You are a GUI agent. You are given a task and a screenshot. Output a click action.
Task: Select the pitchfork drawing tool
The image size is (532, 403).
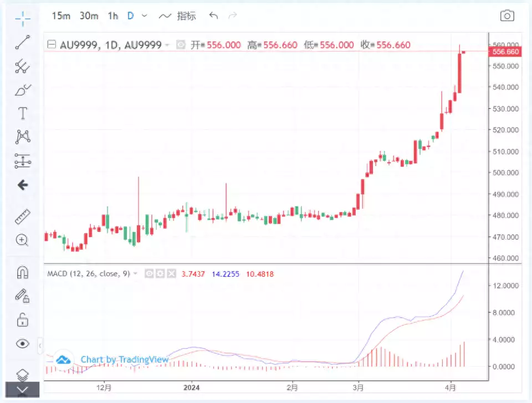pos(23,66)
